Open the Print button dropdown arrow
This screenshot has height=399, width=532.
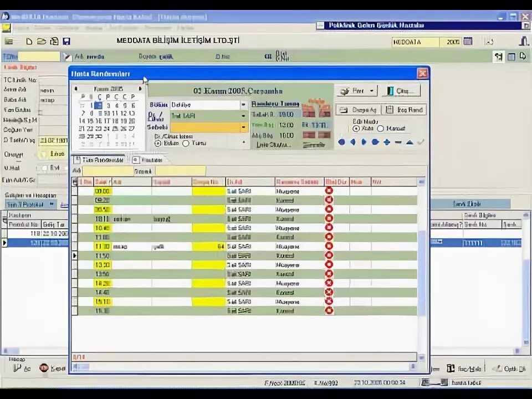pyautogui.click(x=372, y=91)
